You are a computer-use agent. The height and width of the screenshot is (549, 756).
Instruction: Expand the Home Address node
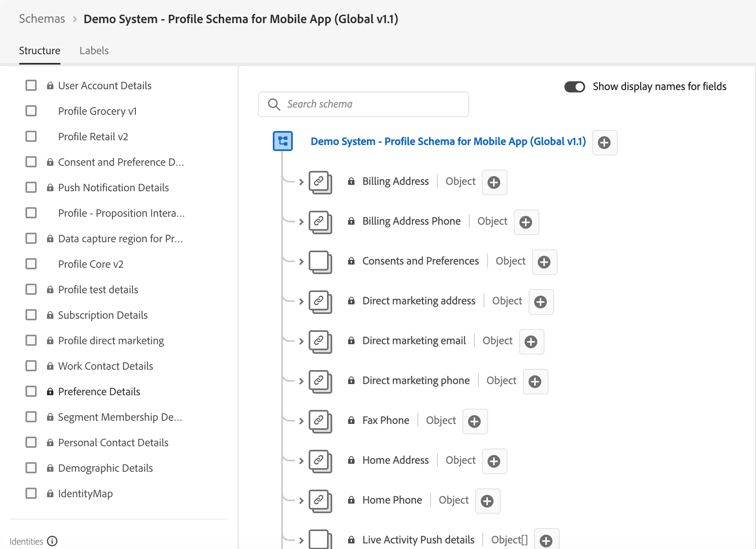pyautogui.click(x=301, y=461)
